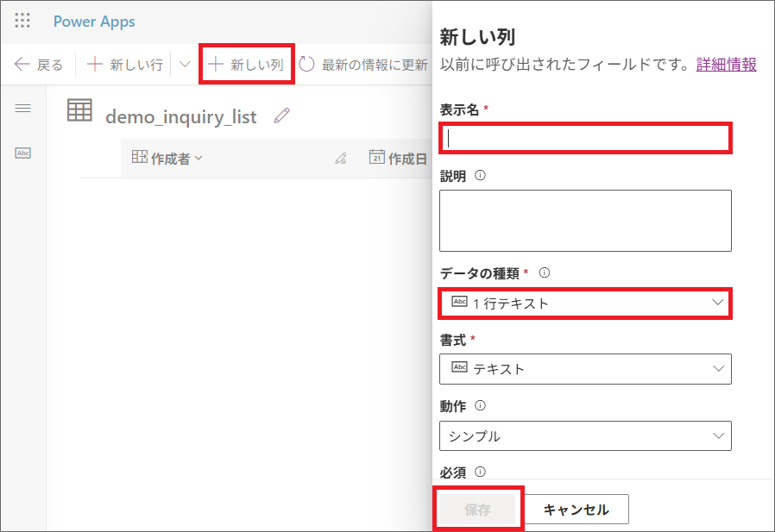This screenshot has width=775, height=532.
Task: Refresh with 最新の情報に更新
Action: coord(364,64)
